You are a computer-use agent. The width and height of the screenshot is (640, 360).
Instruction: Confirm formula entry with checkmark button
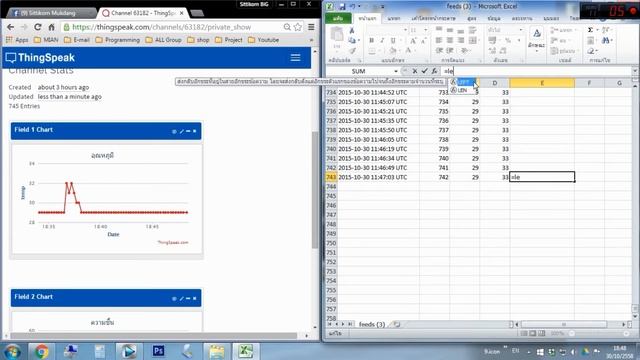[x=424, y=71]
